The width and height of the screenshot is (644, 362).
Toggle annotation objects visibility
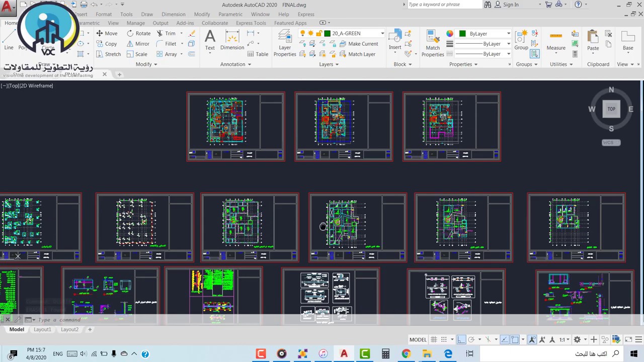point(532,339)
